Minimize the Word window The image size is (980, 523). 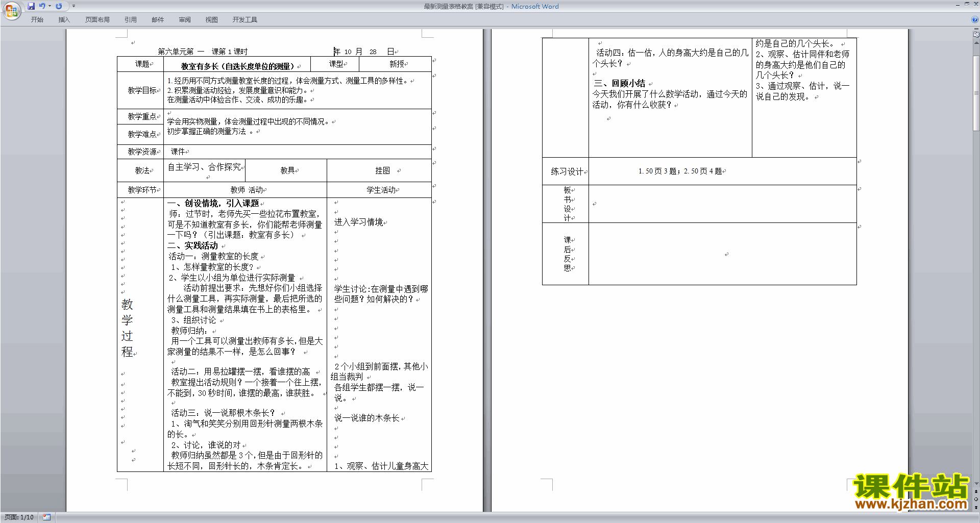point(958,5)
